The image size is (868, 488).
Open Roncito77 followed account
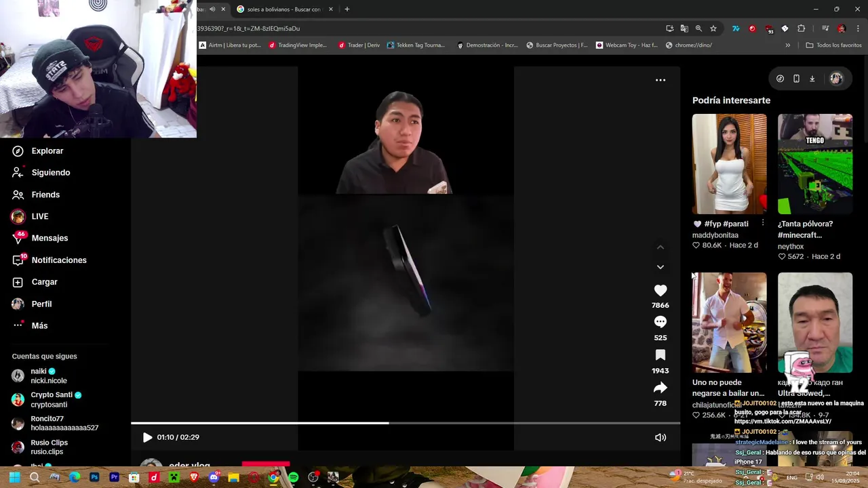point(54,423)
